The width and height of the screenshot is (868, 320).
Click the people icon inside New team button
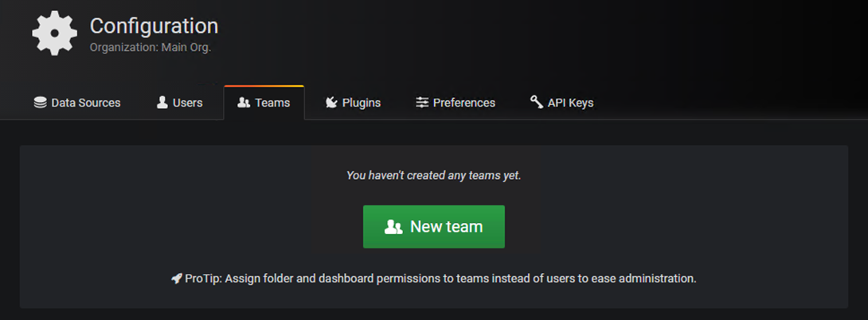point(393,227)
